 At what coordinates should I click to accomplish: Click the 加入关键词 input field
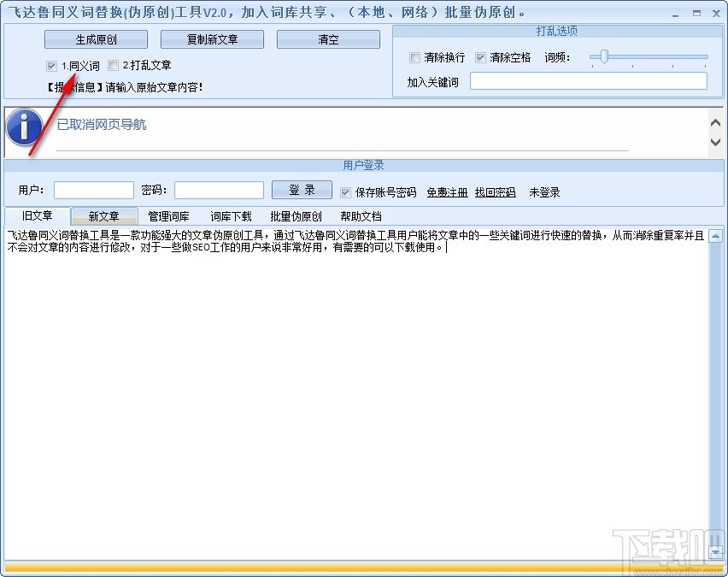click(588, 81)
